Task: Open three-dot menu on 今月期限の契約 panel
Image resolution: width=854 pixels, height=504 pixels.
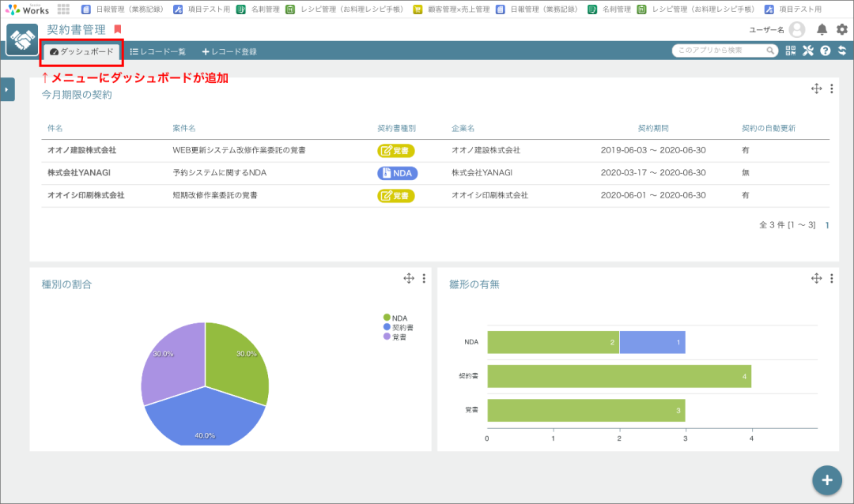Action: point(831,89)
